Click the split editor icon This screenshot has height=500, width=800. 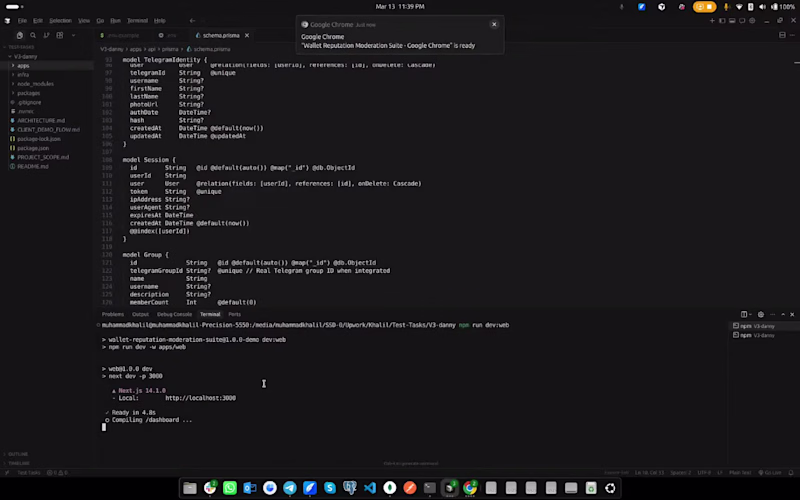pyautogui.click(x=782, y=35)
